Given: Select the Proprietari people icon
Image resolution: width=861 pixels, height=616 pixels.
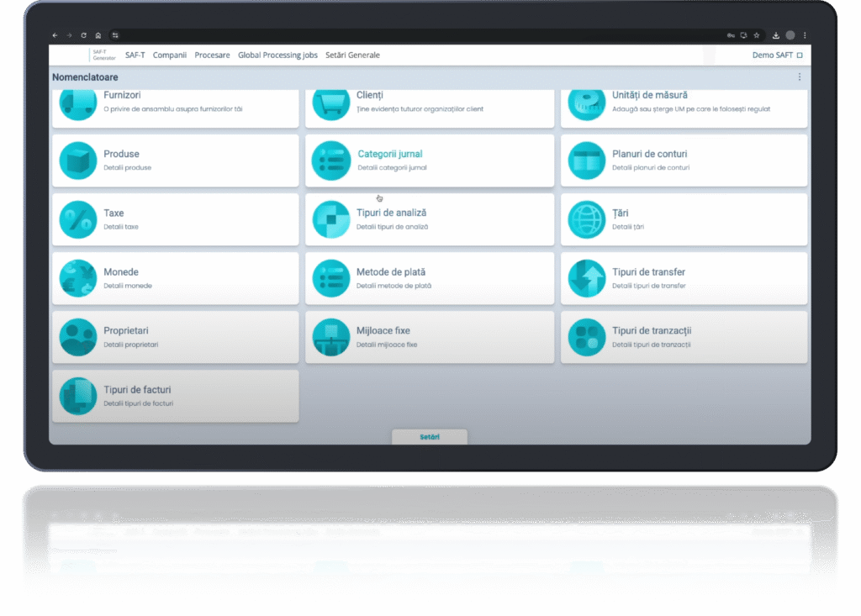Looking at the screenshot, I should (78, 337).
